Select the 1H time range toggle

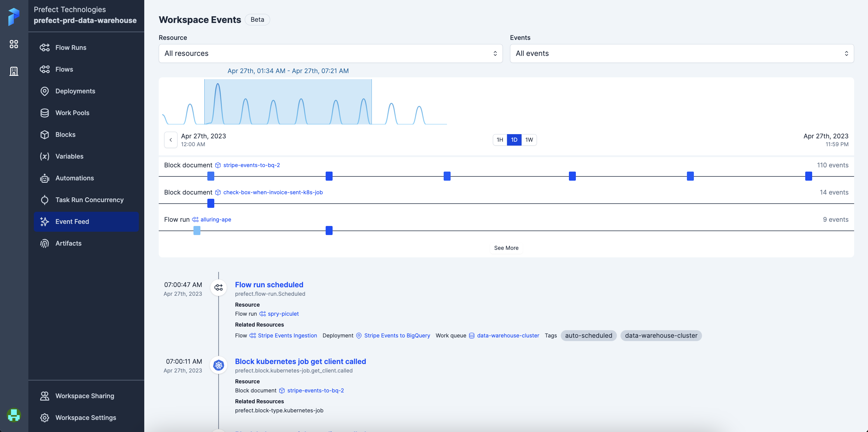500,140
